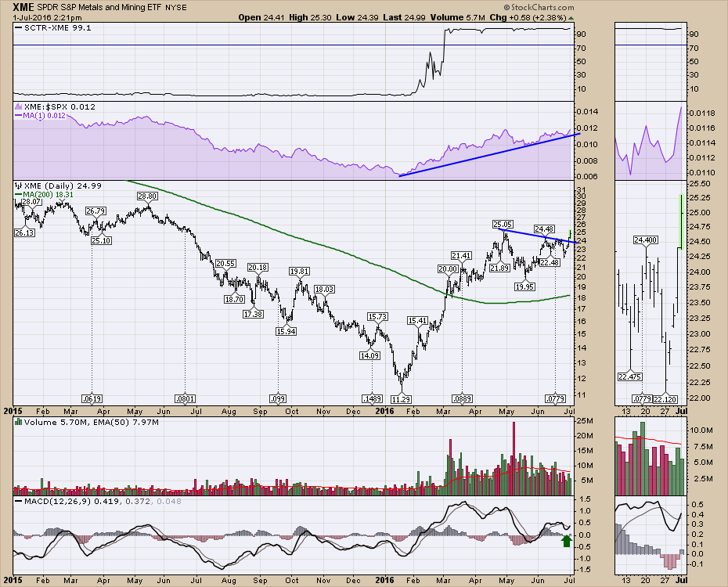
Task: Click the MACD(12,26,9) indicator label
Action: 98,501
